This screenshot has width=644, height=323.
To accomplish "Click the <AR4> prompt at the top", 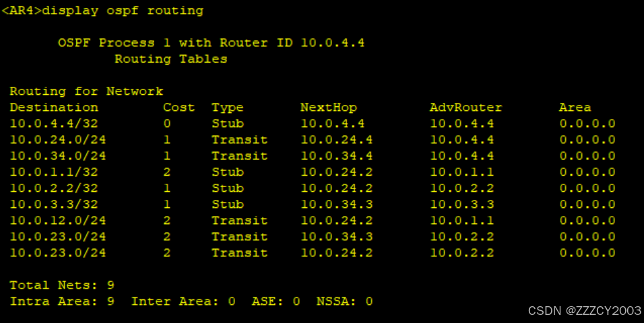I will [22, 11].
